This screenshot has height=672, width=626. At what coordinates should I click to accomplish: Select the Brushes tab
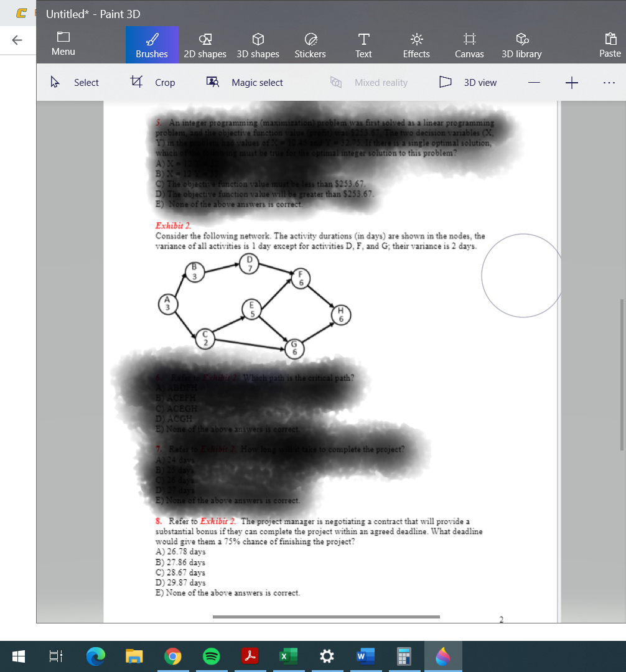pyautogui.click(x=152, y=45)
